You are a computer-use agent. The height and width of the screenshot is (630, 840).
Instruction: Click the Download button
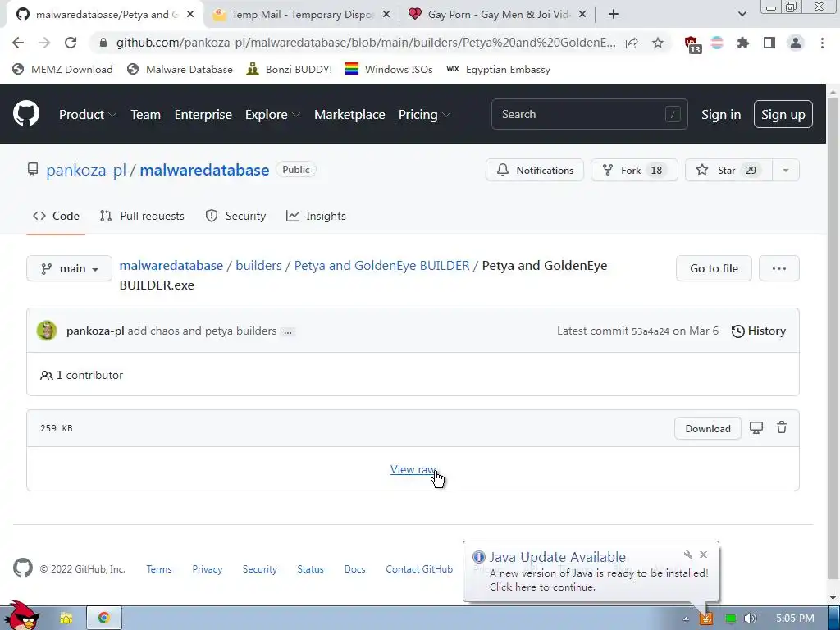pos(708,428)
